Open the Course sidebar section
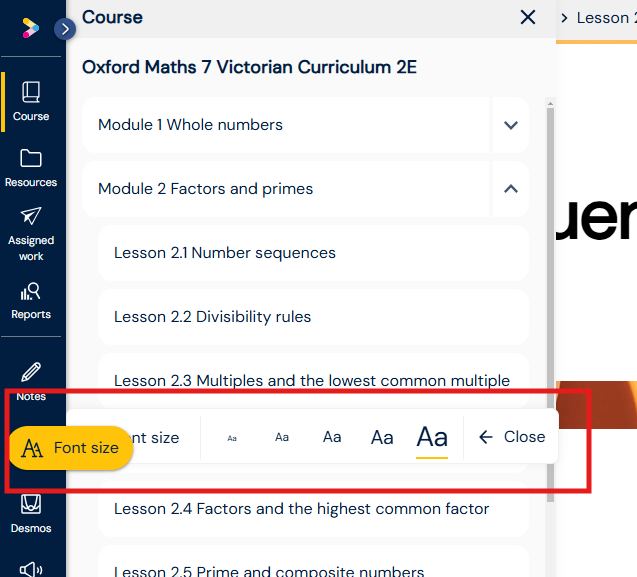The height and width of the screenshot is (577, 637). 31,102
